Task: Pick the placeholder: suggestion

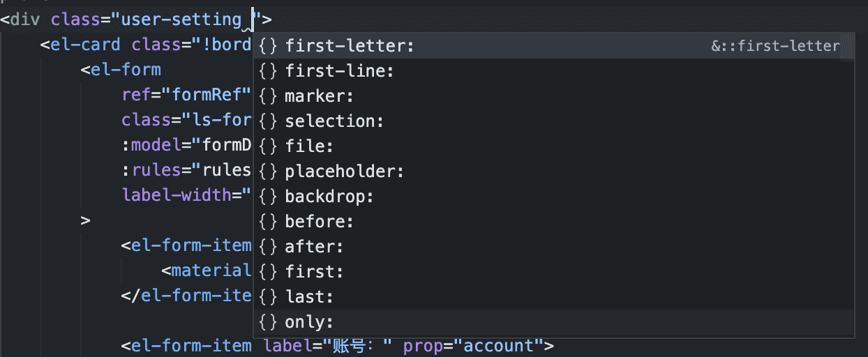Action: pyautogui.click(x=554, y=172)
